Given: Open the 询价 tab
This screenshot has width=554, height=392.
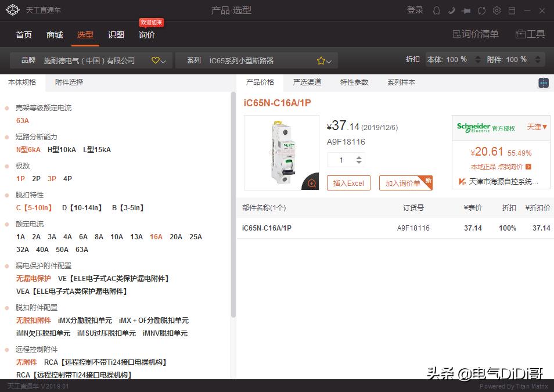Looking at the screenshot, I should 146,35.
